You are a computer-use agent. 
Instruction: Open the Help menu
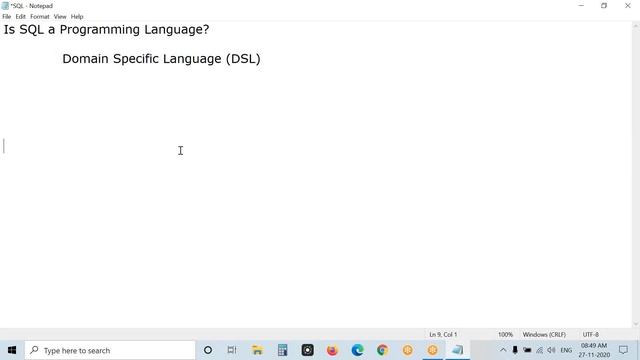point(77,17)
